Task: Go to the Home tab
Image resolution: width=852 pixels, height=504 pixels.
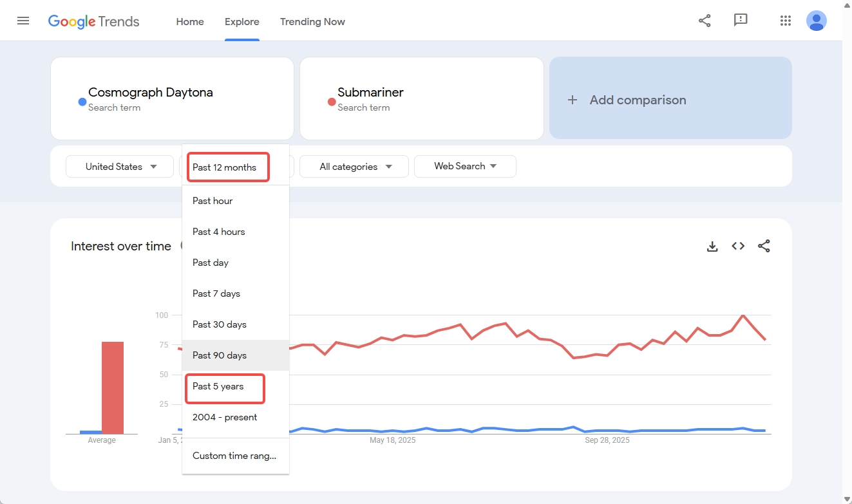Action: click(x=190, y=21)
